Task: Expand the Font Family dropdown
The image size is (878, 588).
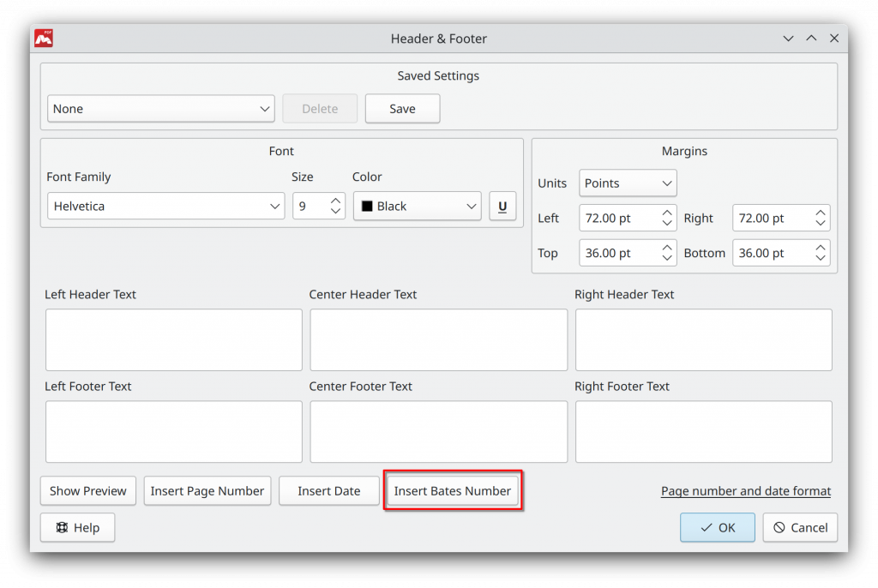Action: (165, 207)
